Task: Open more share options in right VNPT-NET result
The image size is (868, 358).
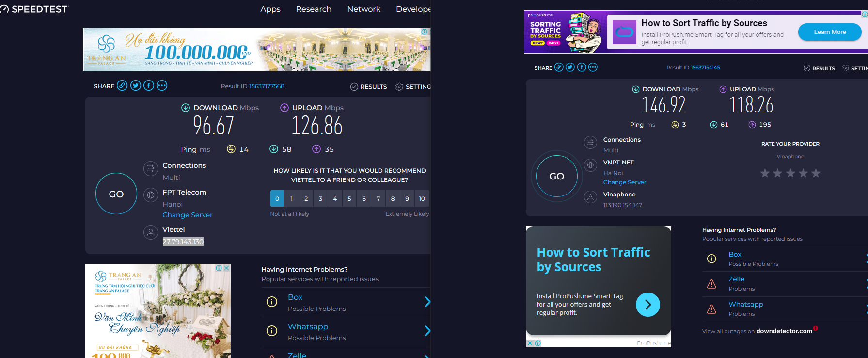Action: click(593, 67)
